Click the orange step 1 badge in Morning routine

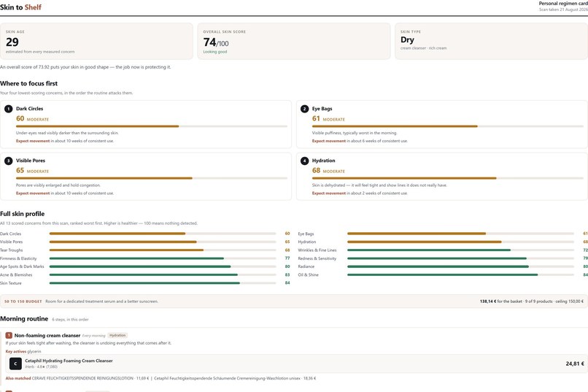tap(9, 335)
